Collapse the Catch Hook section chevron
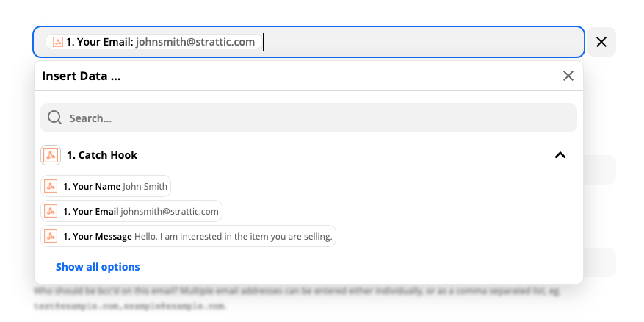 [560, 155]
